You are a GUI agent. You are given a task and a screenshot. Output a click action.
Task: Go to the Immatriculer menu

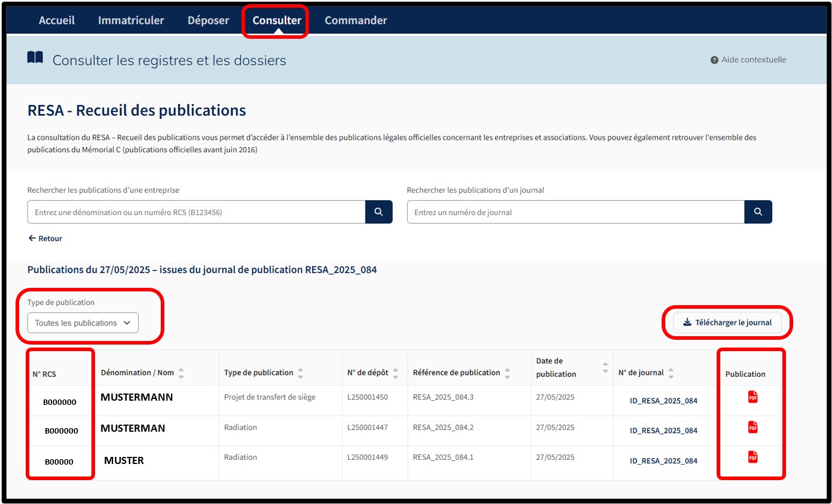pos(131,20)
